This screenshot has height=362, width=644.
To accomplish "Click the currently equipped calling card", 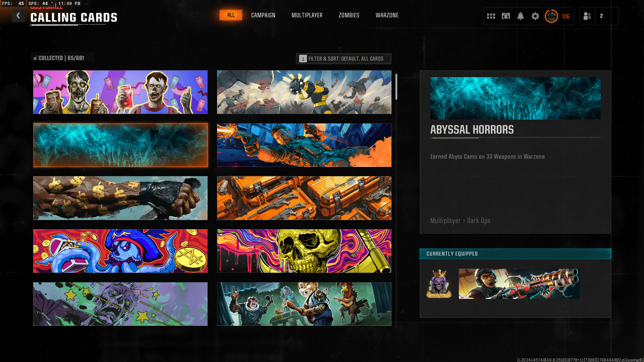I will [x=519, y=284].
